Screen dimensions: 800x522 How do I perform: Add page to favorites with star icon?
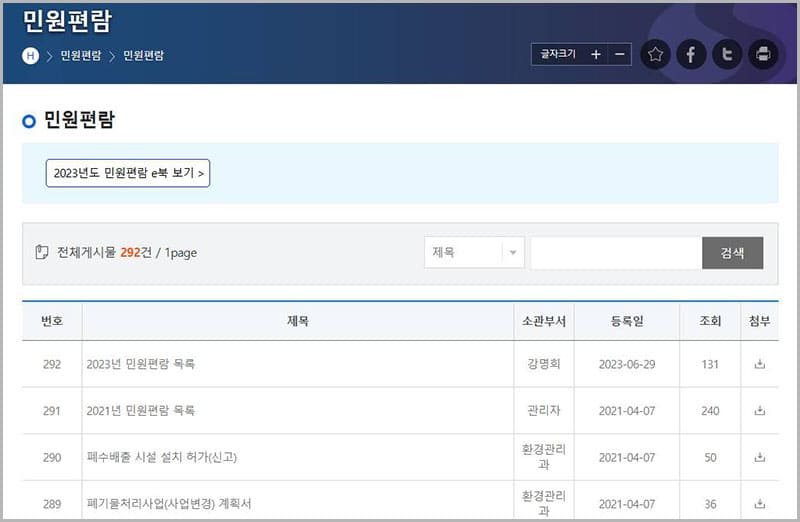click(655, 54)
